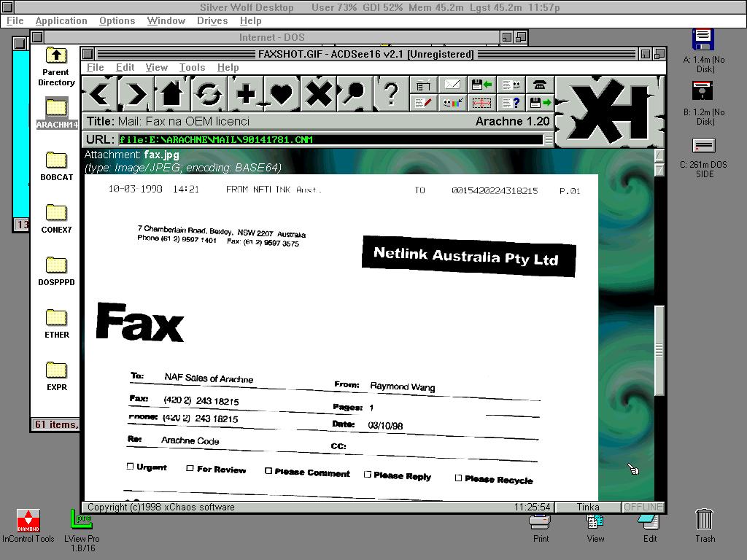Open the Internet - DOS window control menu

37,37
